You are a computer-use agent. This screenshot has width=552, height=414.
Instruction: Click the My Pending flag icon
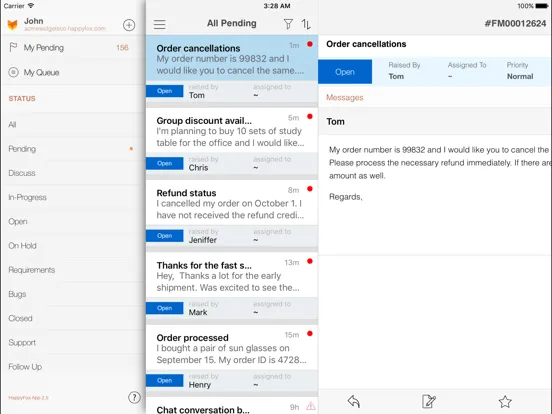pos(13,48)
